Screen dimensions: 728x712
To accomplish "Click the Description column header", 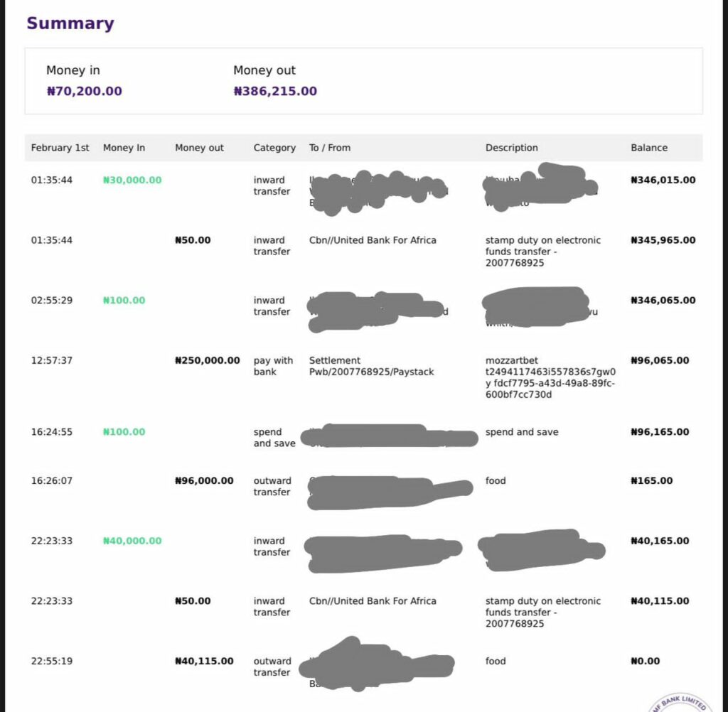I will point(512,148).
